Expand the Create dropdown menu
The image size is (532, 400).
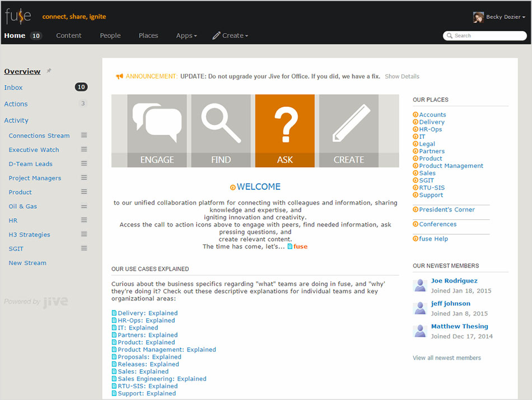coord(235,36)
